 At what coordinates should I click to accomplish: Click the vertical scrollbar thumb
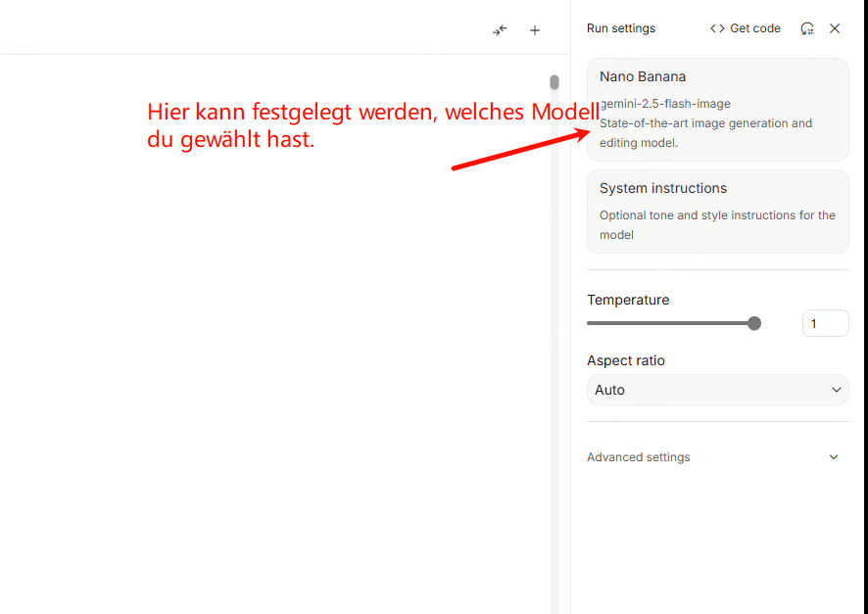pos(555,82)
